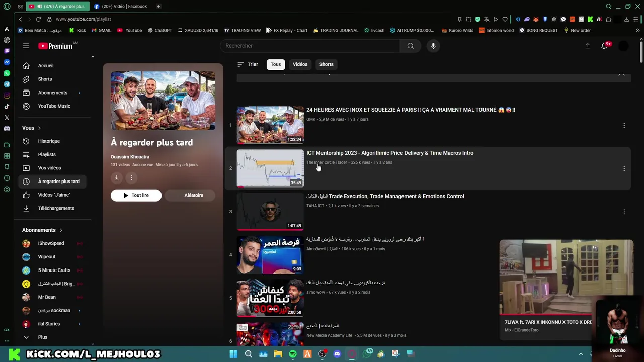
Task: Open the ICT Mentorship 2023 video thumbnail
Action: tap(270, 168)
